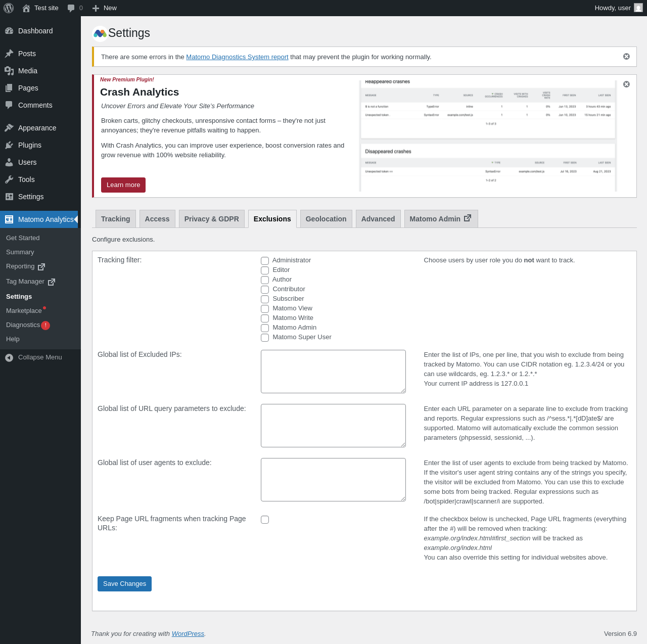Click the Matomo Analytics menu icon
The height and width of the screenshot is (644, 647).
(9, 219)
